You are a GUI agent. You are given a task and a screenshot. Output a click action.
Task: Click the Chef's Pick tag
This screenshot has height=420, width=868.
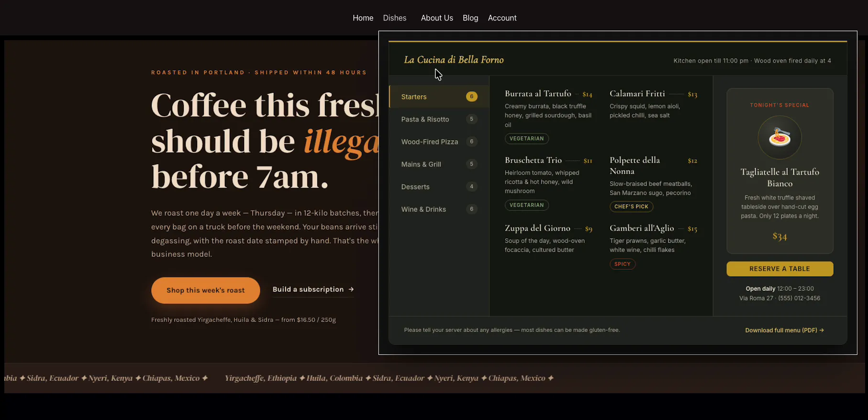(631, 207)
